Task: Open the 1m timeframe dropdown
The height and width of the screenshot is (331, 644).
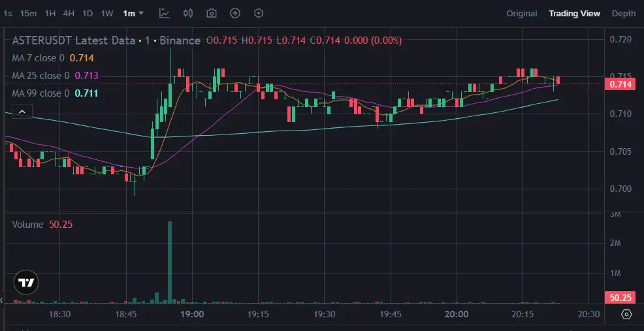Action: point(133,13)
